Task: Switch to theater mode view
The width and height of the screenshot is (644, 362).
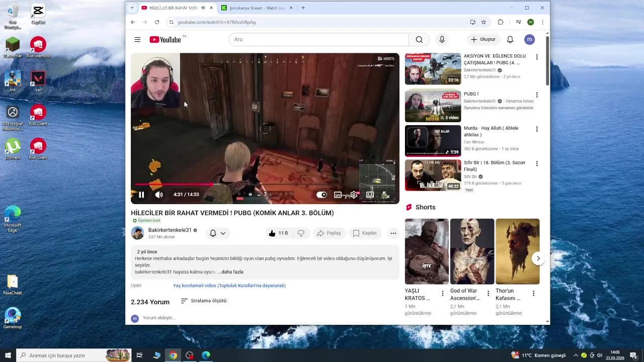Action: (370, 195)
